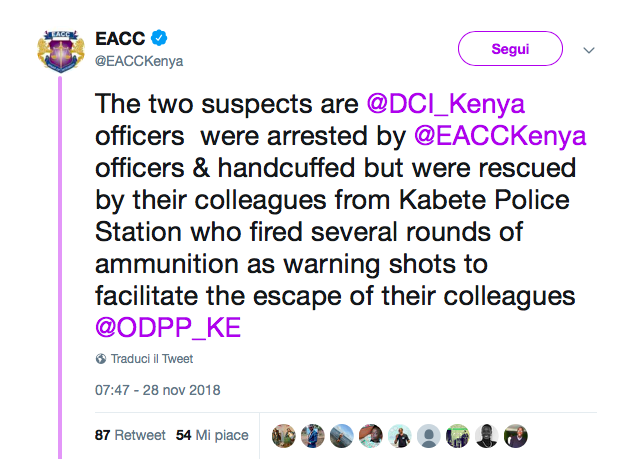Click Traduci il Tweet to translate
636x459 pixels.
pyautogui.click(x=151, y=359)
